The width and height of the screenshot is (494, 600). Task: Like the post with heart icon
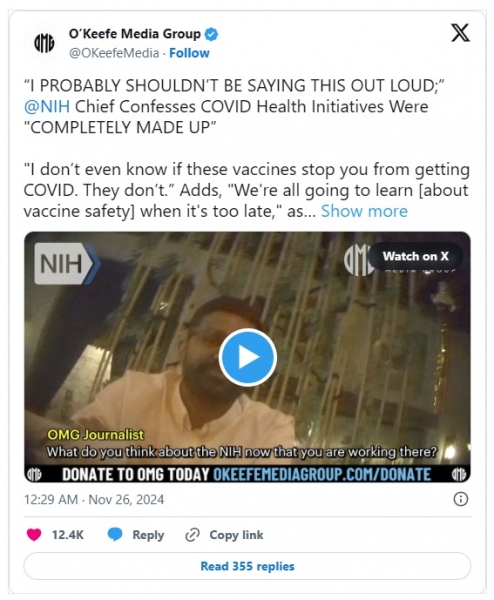[x=34, y=535]
